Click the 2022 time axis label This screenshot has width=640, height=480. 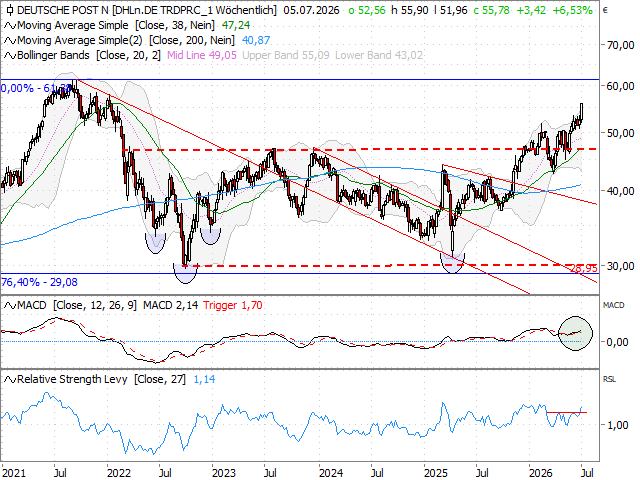(x=119, y=473)
